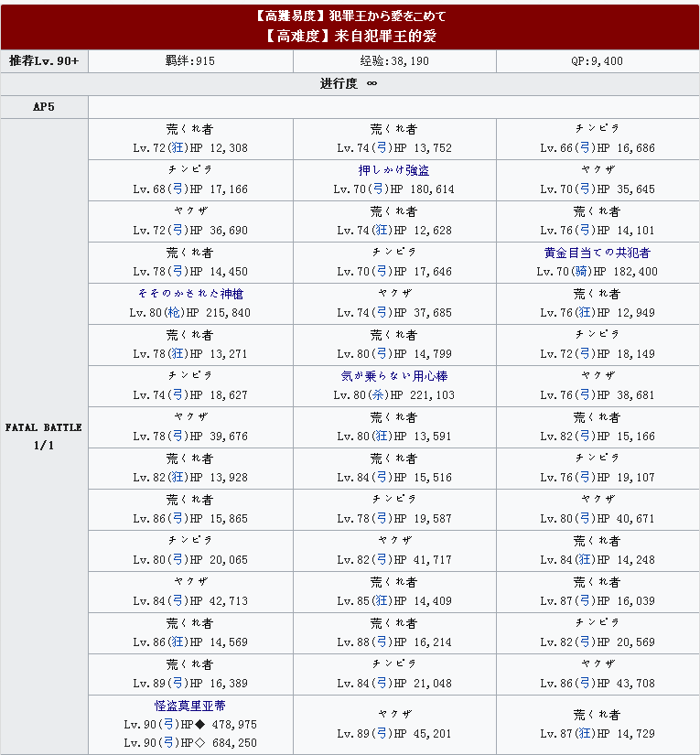Click 狂 class link beside HP 12,949
Screen dimensions: 700x755
coord(585,312)
